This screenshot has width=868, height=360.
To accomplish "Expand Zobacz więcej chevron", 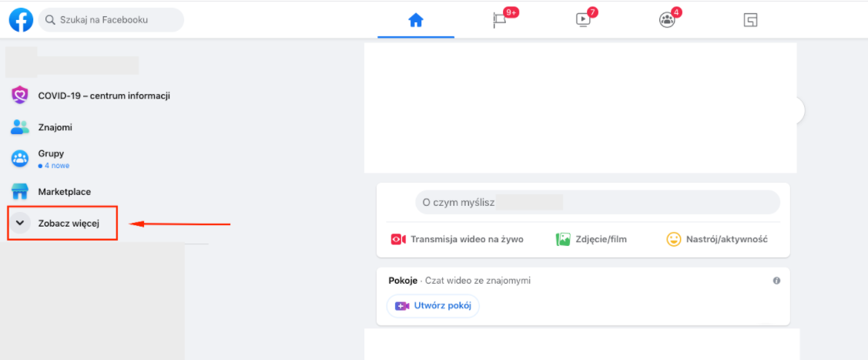I will pos(20,224).
